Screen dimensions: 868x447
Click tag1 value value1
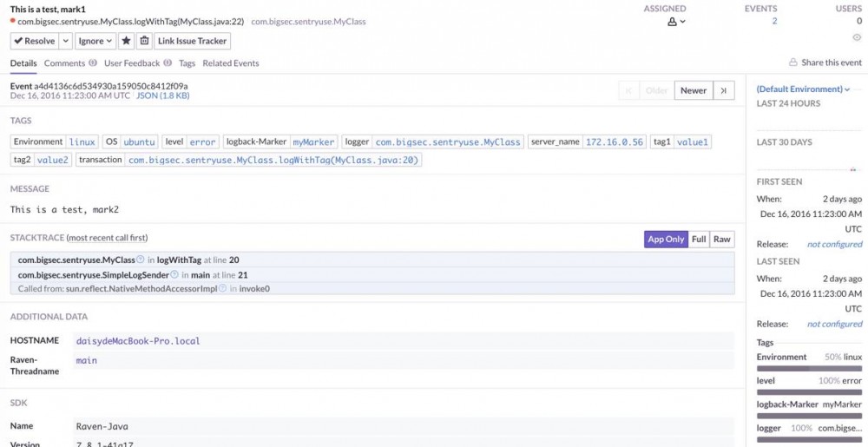click(x=693, y=142)
